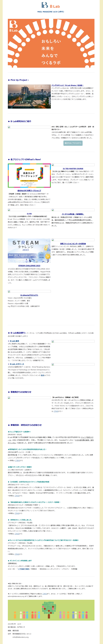Screen dimensions: 103x644
Task: Click the B Lab拠点便り heading
Action: [18, 333]
